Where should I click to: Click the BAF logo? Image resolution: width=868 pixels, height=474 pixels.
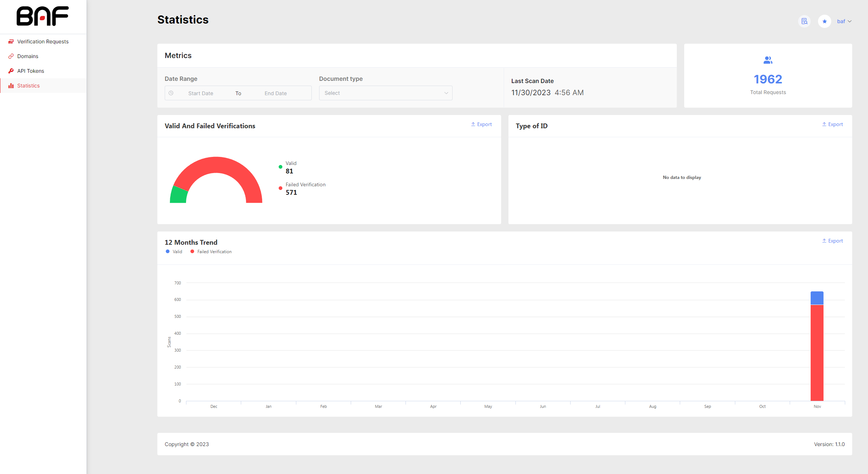(43, 16)
